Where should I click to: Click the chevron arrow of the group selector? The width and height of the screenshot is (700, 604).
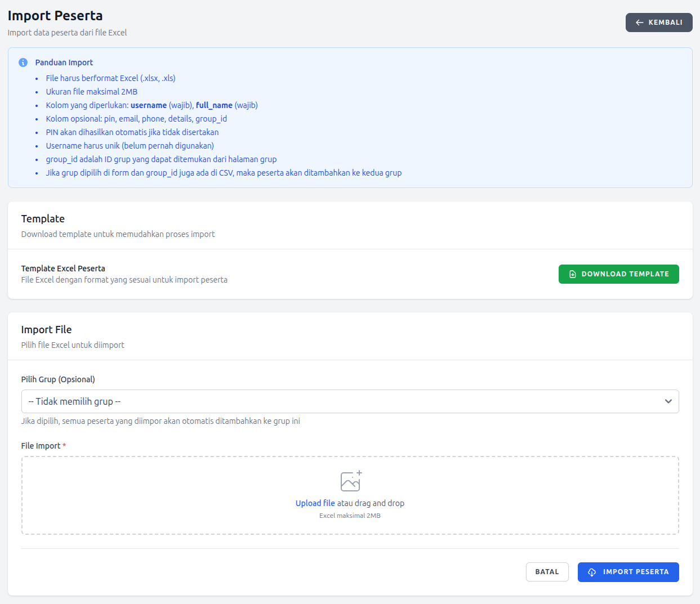tap(668, 401)
